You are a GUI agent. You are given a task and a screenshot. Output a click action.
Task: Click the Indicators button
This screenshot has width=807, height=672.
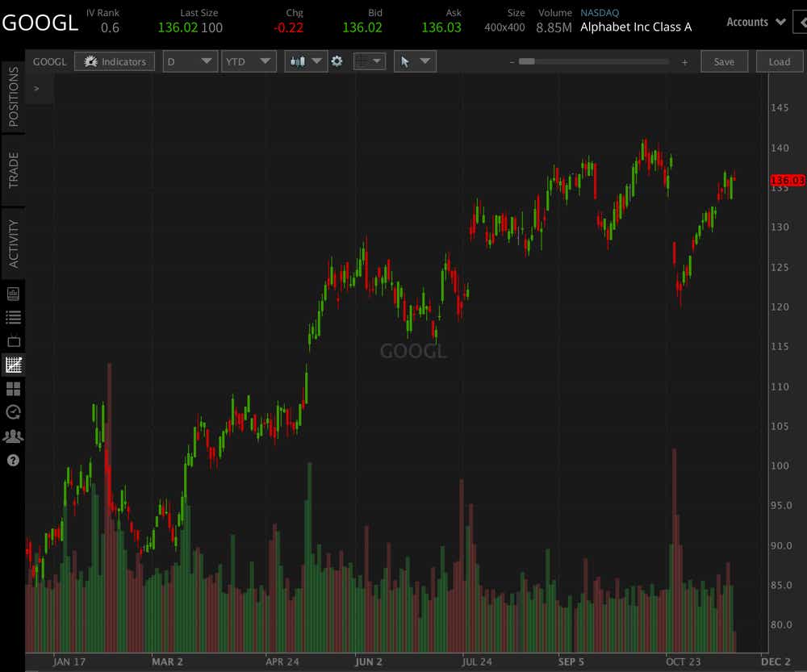pos(115,62)
